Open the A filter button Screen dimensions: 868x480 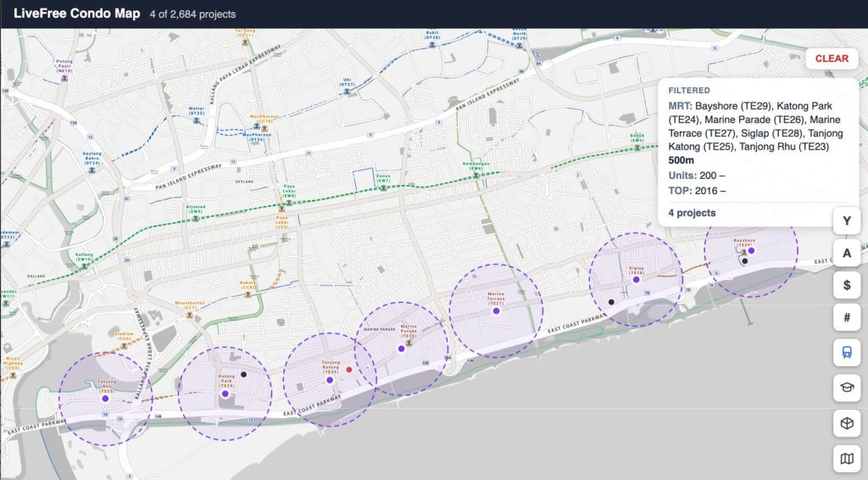pyautogui.click(x=847, y=253)
